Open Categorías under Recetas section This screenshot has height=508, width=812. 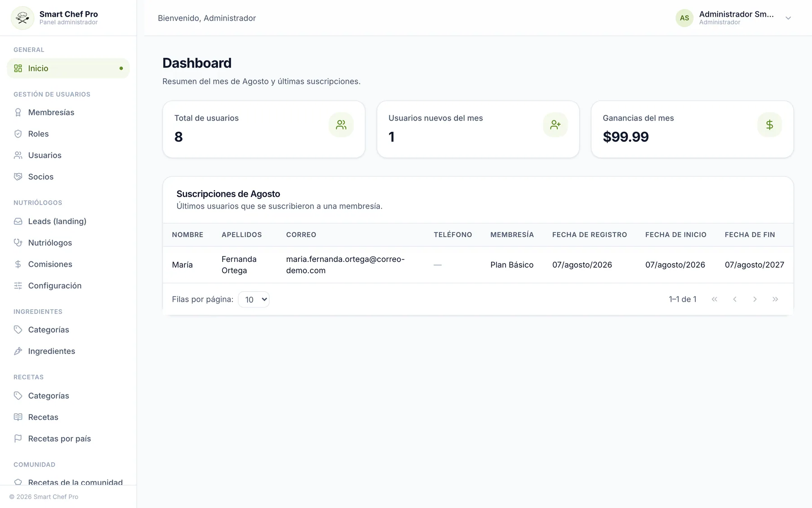(68, 396)
